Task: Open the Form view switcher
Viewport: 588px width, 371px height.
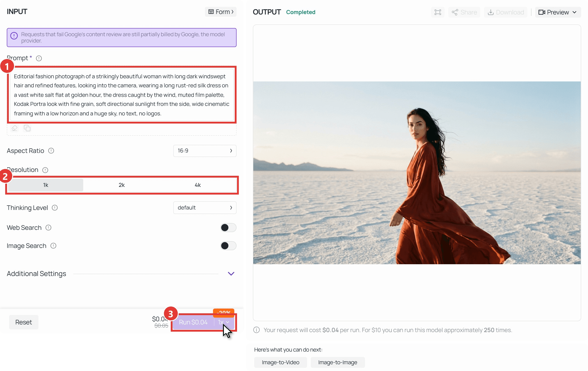Action: point(221,12)
